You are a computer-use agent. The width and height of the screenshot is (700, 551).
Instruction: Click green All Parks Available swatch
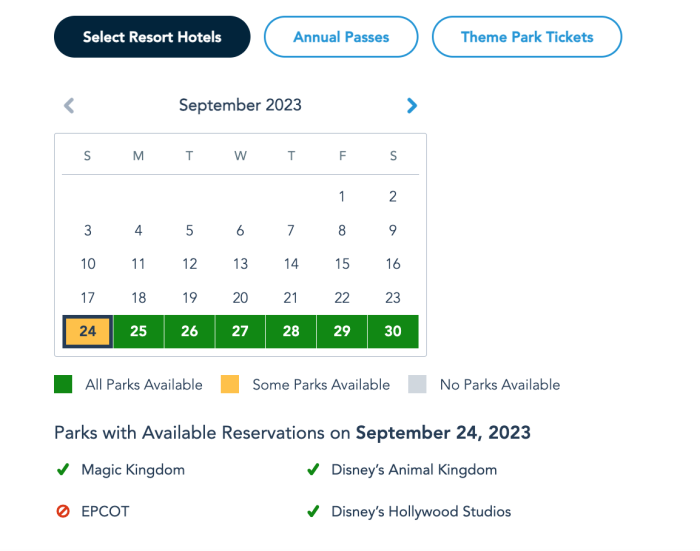[x=63, y=384]
